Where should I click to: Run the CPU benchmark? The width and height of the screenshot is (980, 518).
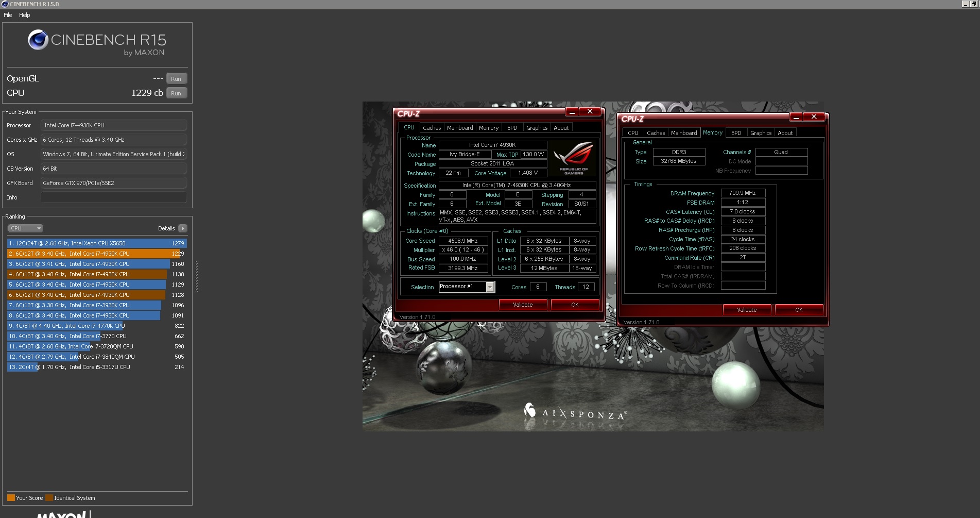(x=176, y=93)
